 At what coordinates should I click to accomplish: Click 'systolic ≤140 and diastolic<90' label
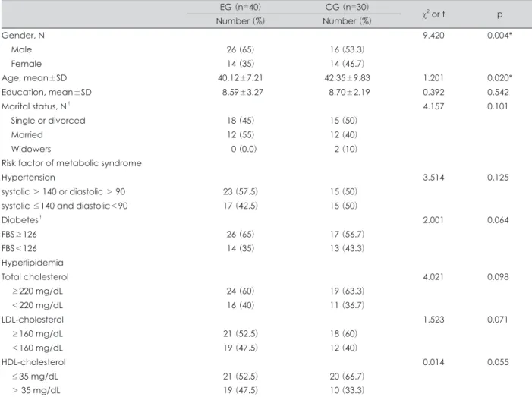tap(65, 206)
